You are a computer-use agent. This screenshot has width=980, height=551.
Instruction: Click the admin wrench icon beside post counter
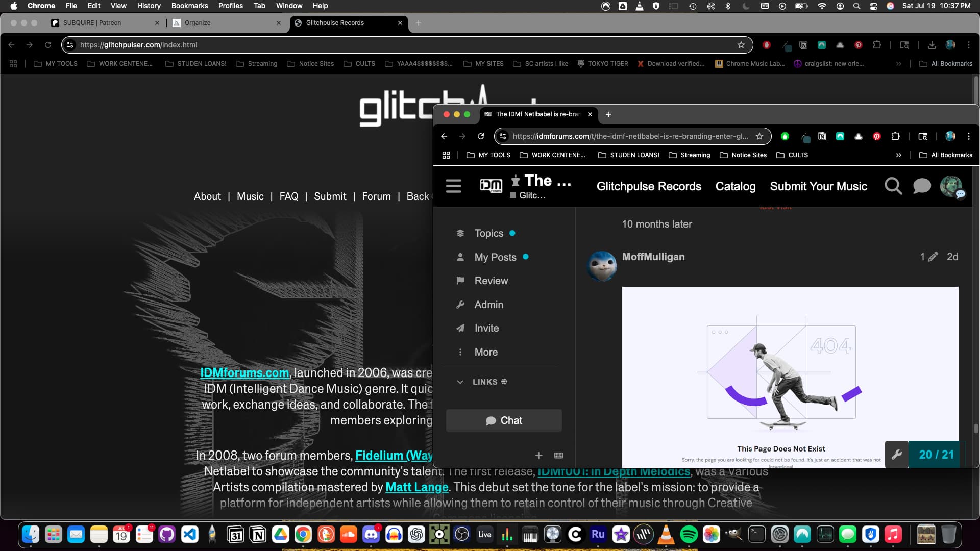[x=897, y=455]
